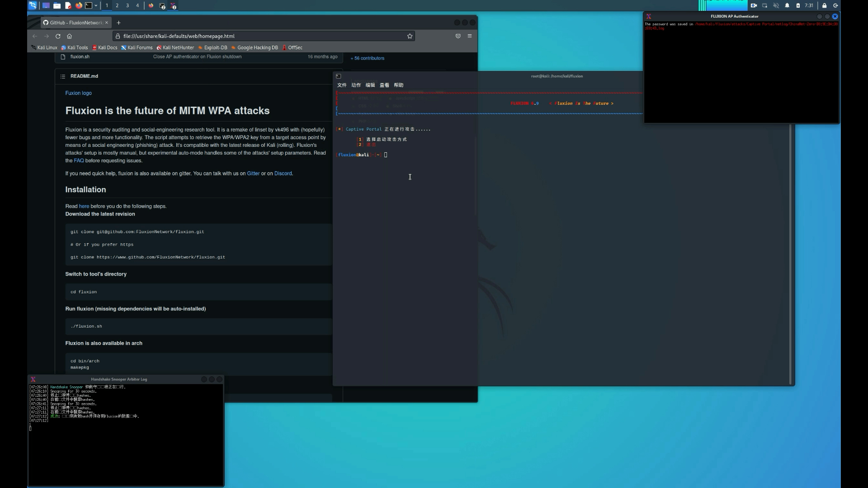Go forward in Firefox history

click(46, 36)
